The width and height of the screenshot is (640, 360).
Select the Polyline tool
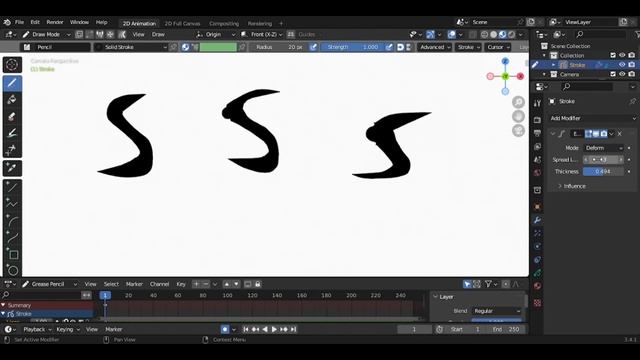(x=12, y=204)
